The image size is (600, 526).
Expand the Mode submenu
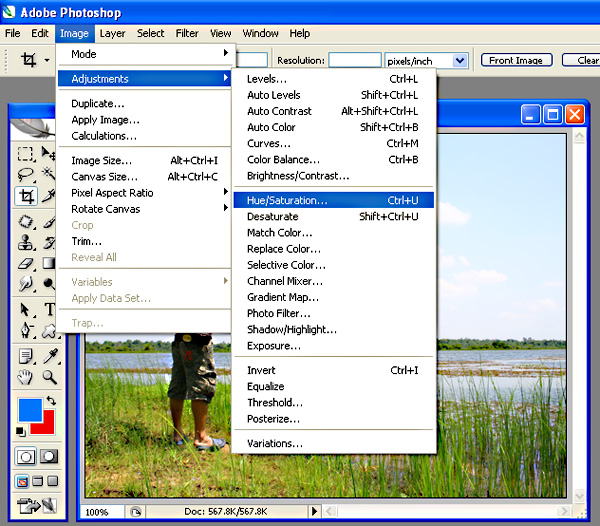click(x=144, y=54)
